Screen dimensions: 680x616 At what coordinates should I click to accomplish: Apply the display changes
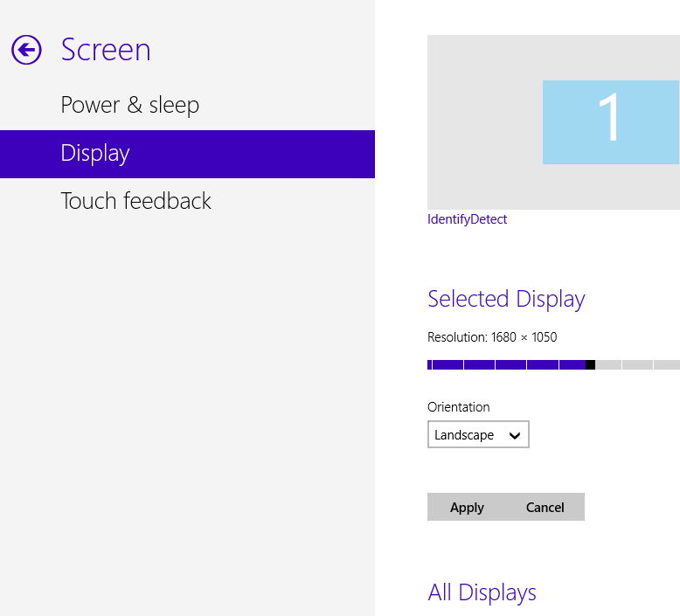(467, 507)
